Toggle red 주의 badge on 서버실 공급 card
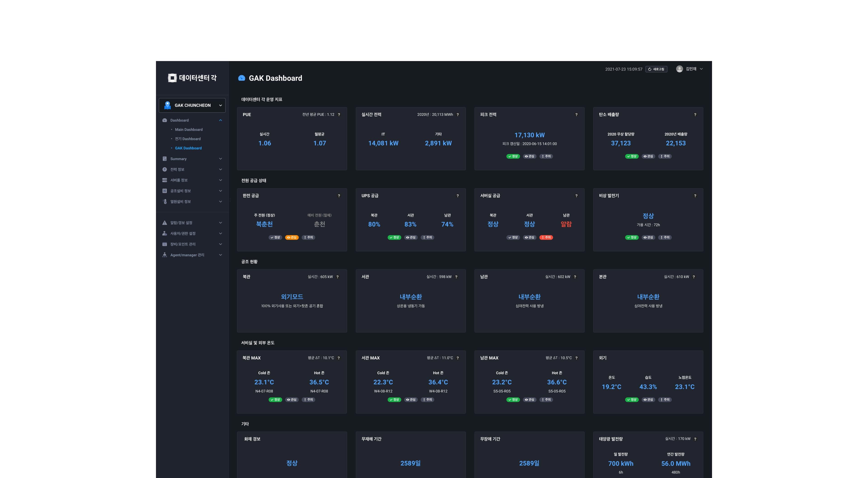The height and width of the screenshot is (478, 868). (x=546, y=237)
